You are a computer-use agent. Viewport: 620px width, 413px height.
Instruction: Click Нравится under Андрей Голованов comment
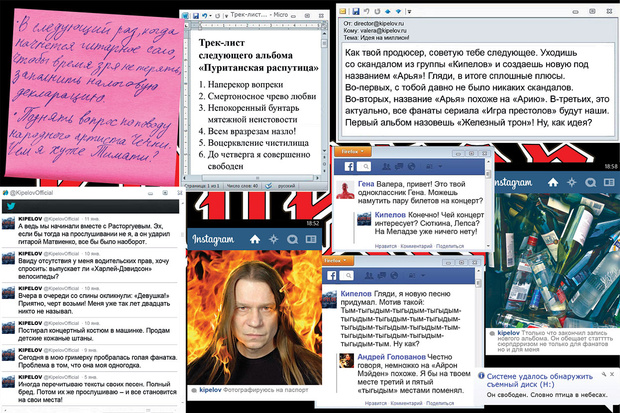pos(375,403)
